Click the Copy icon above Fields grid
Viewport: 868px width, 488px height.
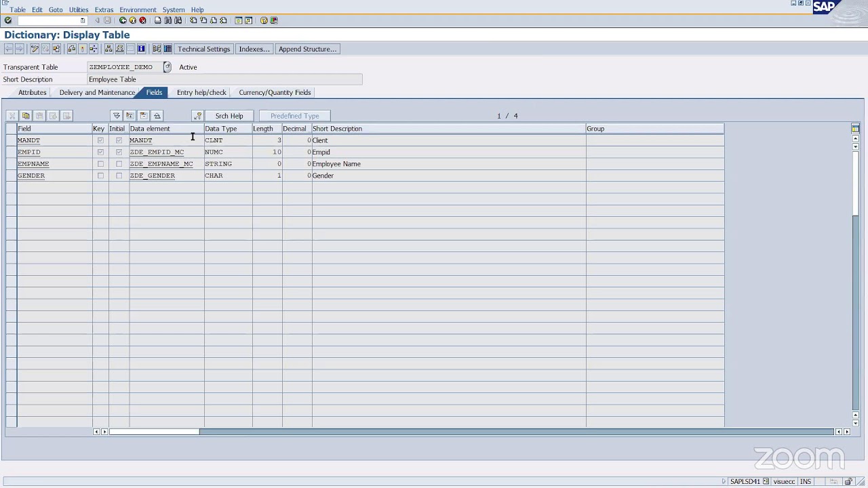tap(26, 116)
